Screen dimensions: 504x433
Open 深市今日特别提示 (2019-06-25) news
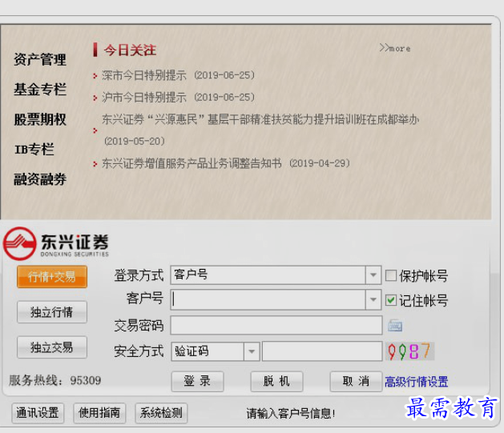[x=178, y=75]
